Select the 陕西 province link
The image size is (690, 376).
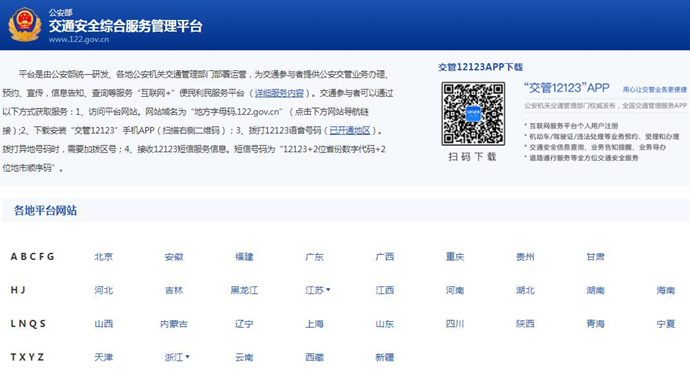[x=525, y=324]
